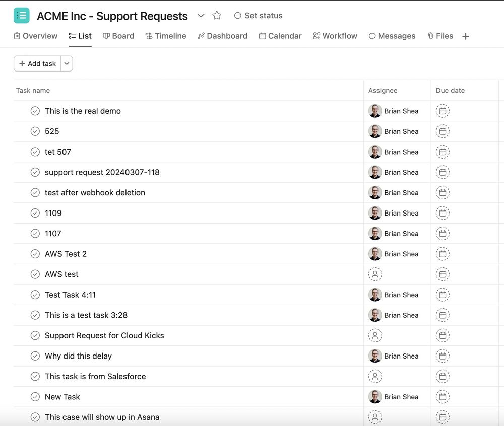Click the Due date column header
The image size is (504, 426).
[x=450, y=91]
